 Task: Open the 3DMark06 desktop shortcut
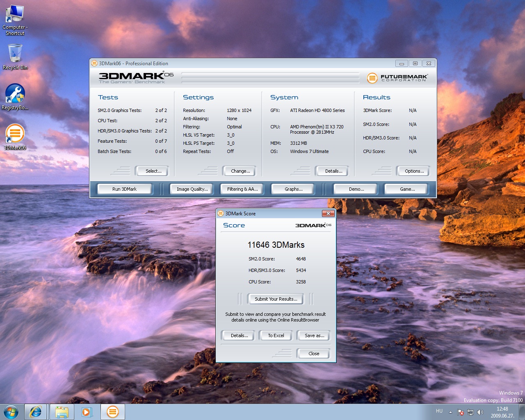click(15, 137)
